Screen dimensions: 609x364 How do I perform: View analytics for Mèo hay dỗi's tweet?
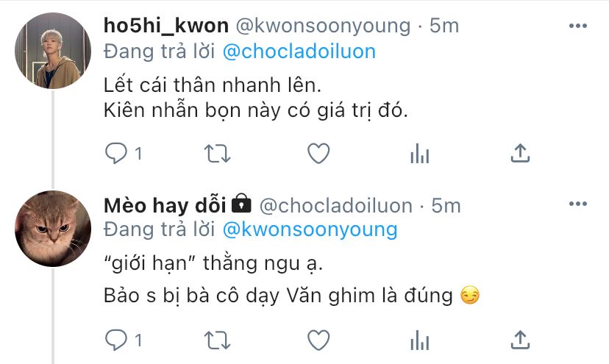coord(419,340)
